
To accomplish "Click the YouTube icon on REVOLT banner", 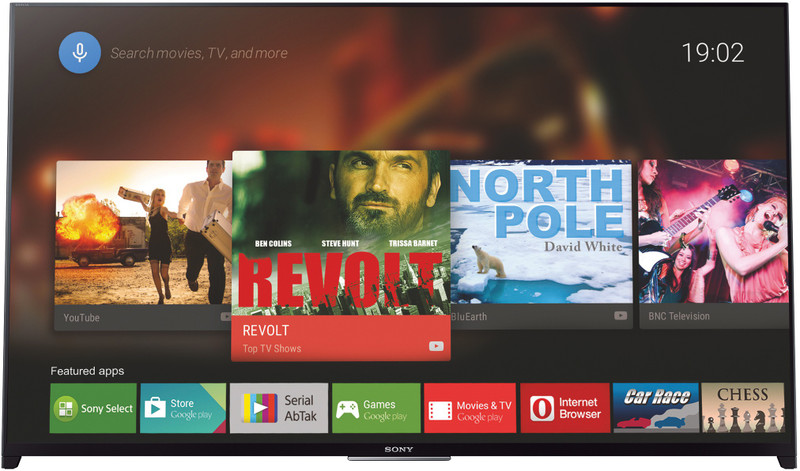I will pos(436,346).
